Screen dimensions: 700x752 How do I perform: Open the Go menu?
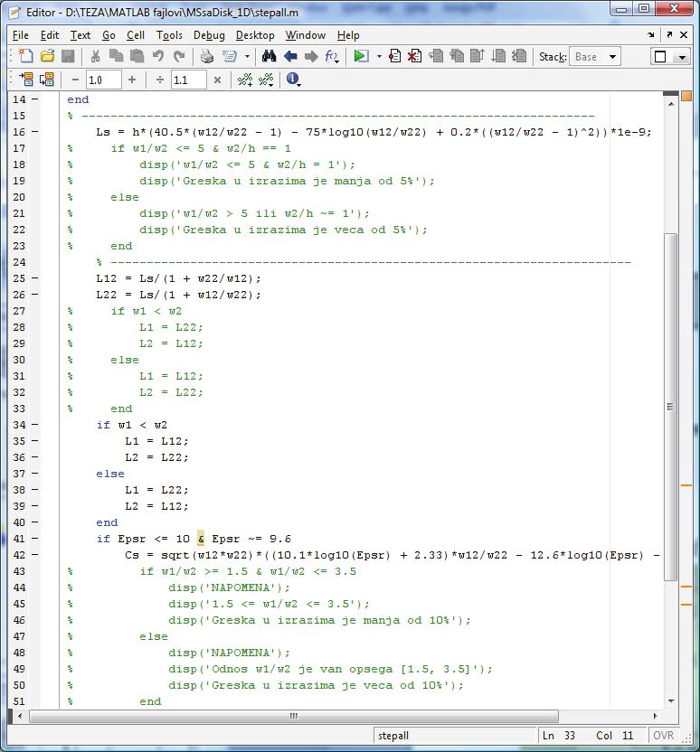pos(109,35)
